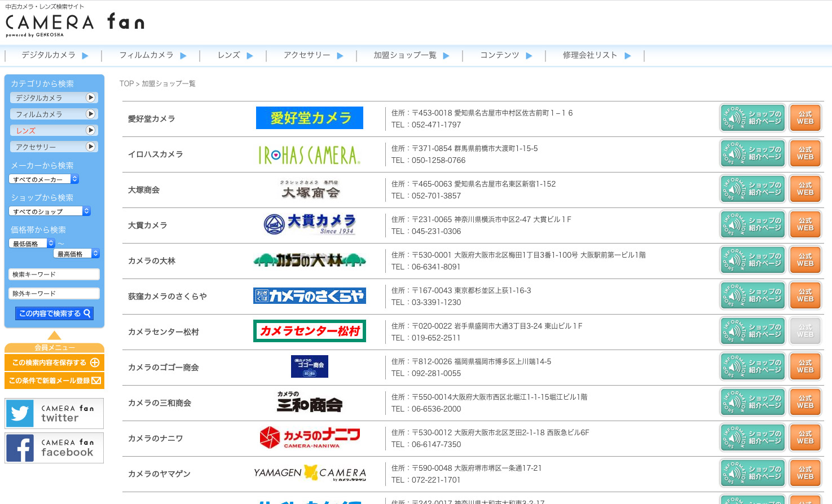Screen dimensions: 832x504
Task: Open ショップの紹介ページ for カメラのゴゴー商会
Action: click(753, 366)
